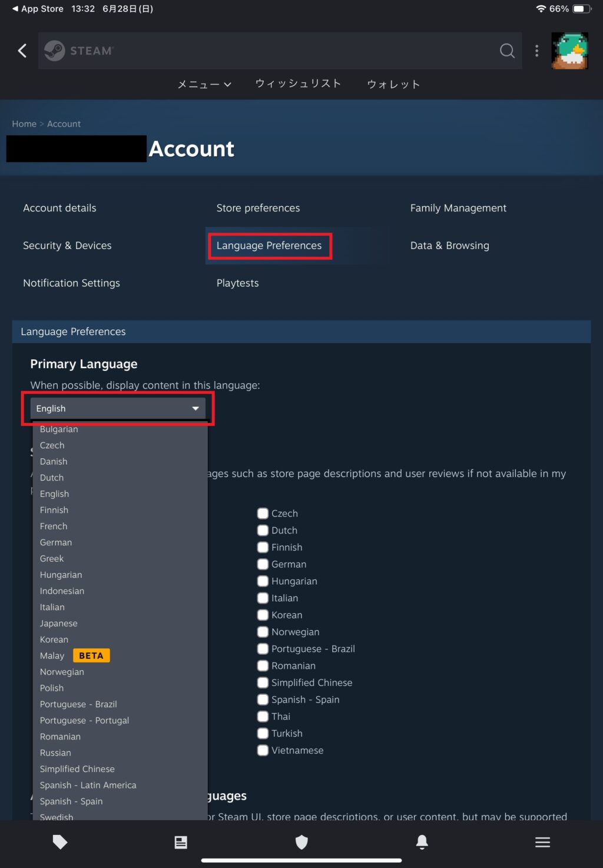Tap the Steam address search field

pyautogui.click(x=280, y=51)
